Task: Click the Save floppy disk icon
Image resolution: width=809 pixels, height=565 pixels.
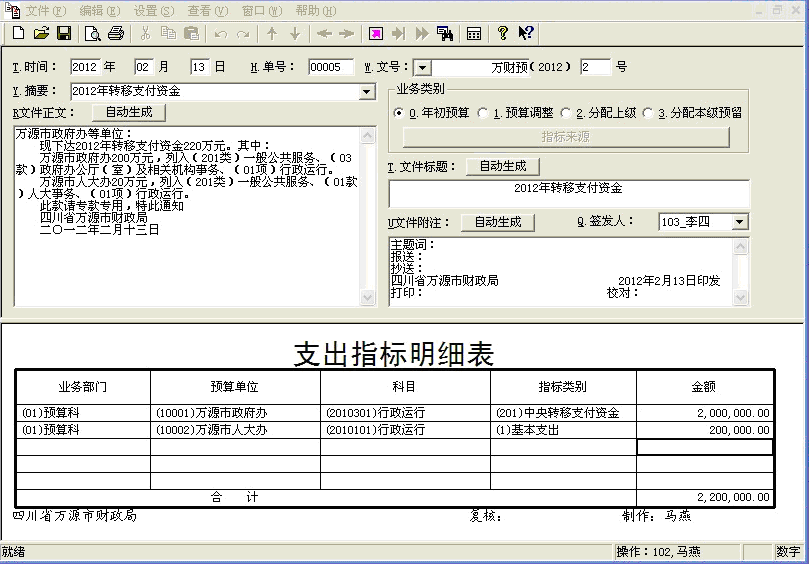Action: pyautogui.click(x=64, y=34)
